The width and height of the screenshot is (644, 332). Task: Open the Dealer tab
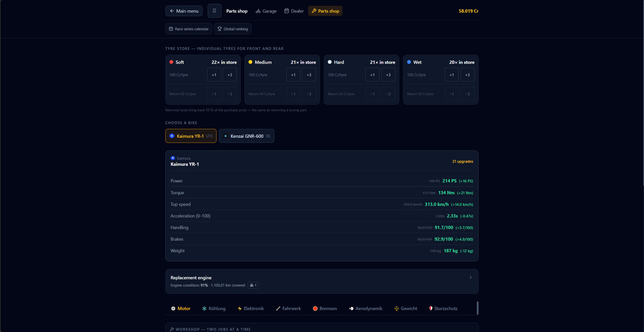pos(294,11)
